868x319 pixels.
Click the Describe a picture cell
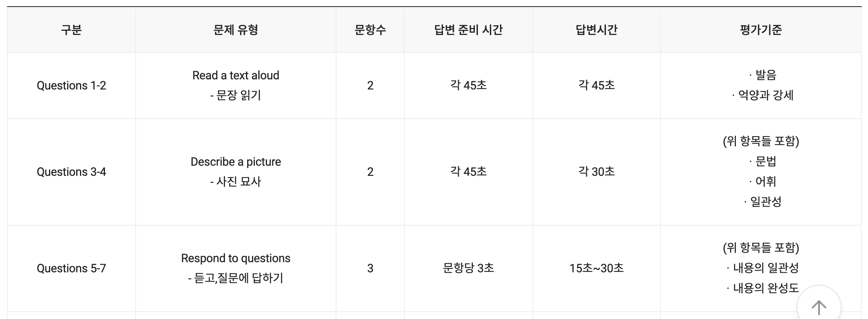pyautogui.click(x=235, y=162)
